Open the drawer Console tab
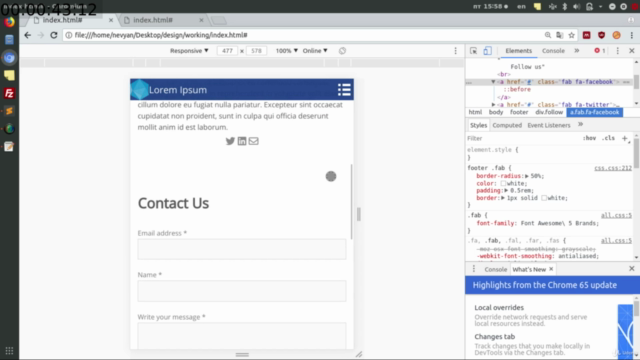Screen dimensions: 640x360 click(496, 269)
